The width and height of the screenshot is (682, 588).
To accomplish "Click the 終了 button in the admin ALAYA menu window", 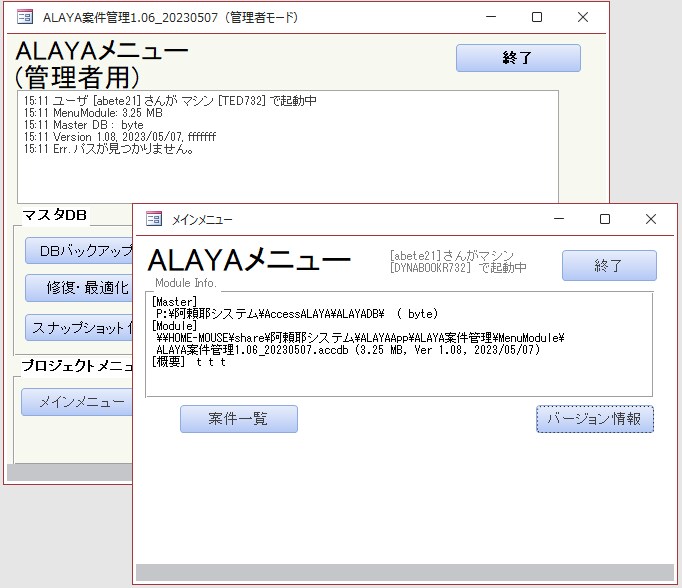I will pos(518,58).
